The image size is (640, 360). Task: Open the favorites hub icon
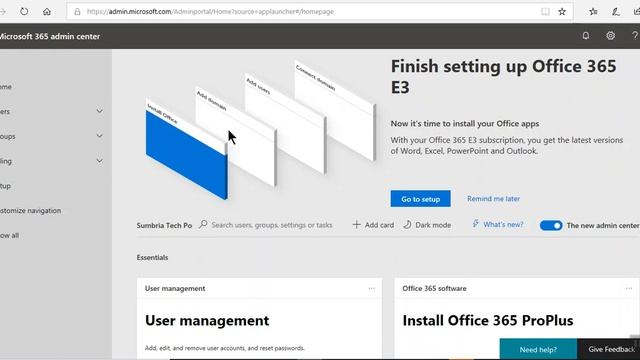593,11
